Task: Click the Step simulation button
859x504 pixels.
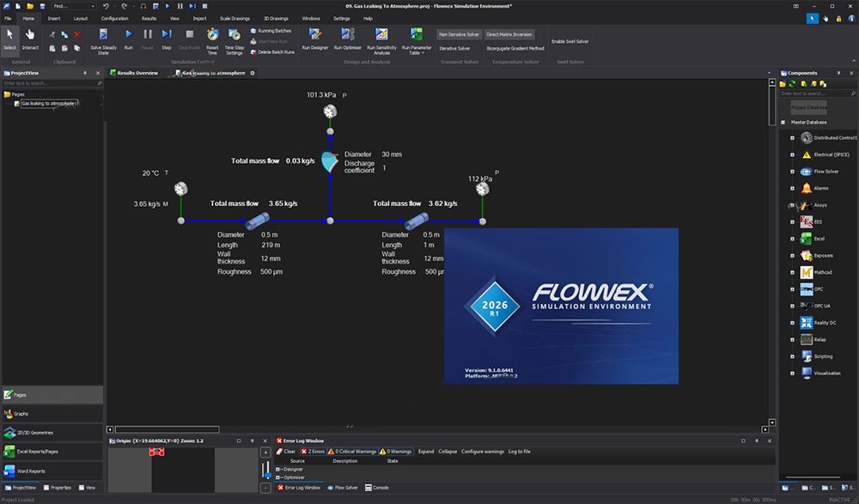Action: (x=167, y=39)
